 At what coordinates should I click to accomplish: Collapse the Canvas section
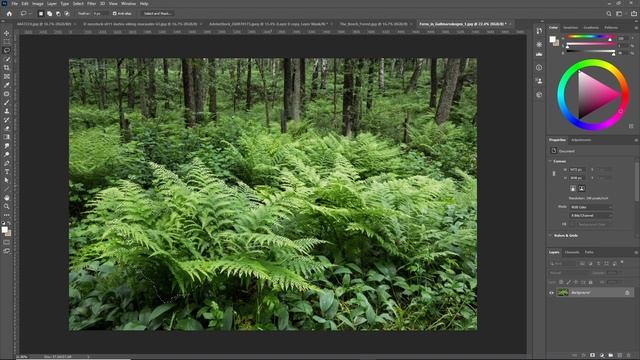coord(550,161)
